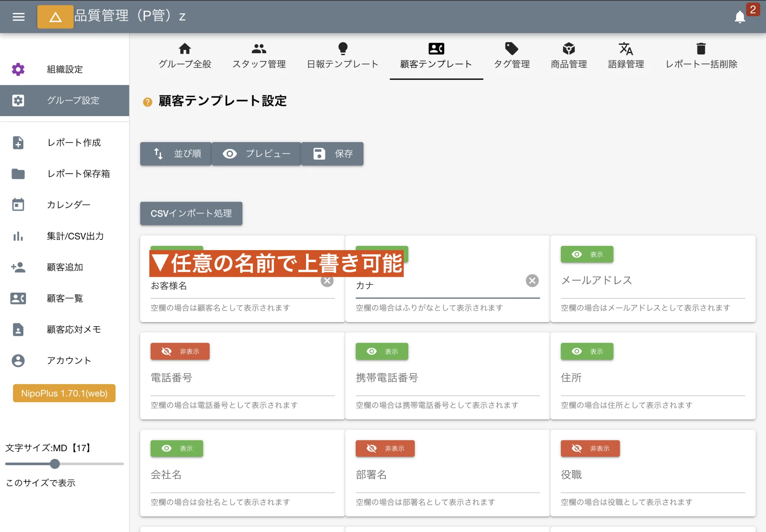Open the プレビュー preview
The height and width of the screenshot is (532, 766).
pyautogui.click(x=256, y=154)
